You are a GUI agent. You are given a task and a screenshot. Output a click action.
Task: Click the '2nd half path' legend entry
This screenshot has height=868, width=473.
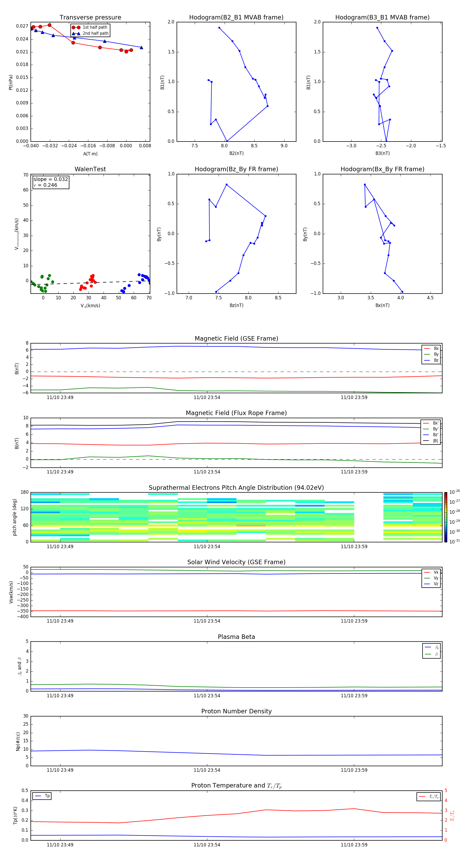coord(90,33)
